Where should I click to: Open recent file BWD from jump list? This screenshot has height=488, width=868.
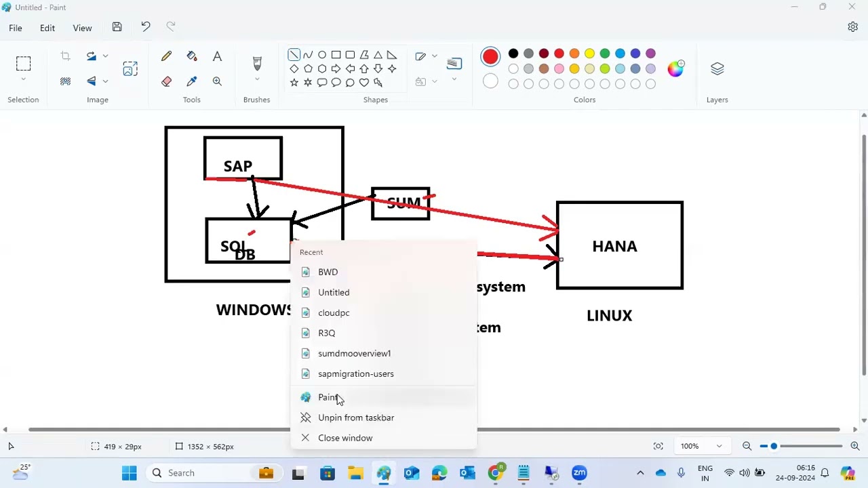(384, 272)
